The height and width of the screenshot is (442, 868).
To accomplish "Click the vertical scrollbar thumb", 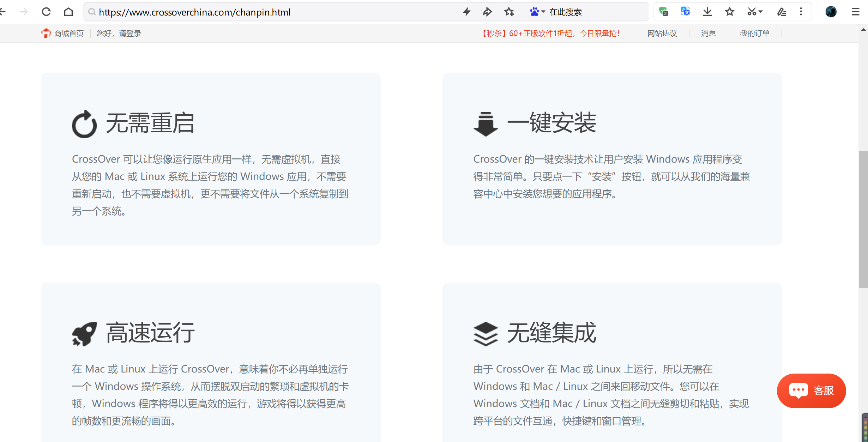I will coord(863,219).
